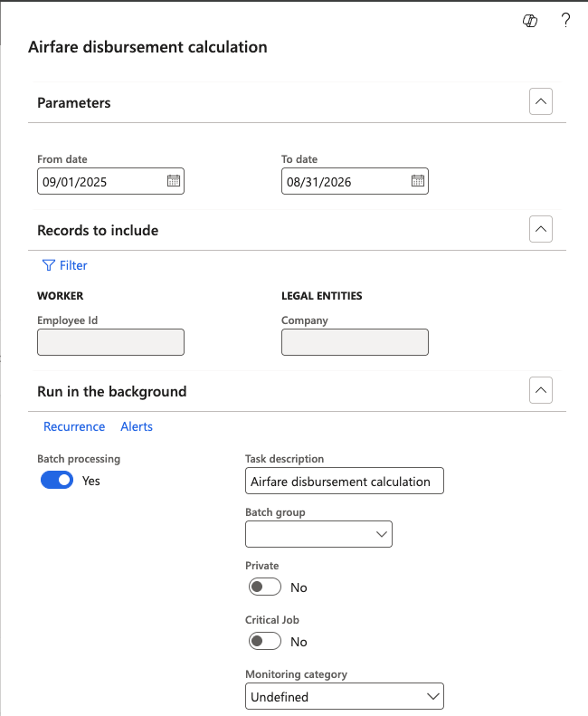Click the Company field
This screenshot has height=716, width=588.
tap(355, 342)
